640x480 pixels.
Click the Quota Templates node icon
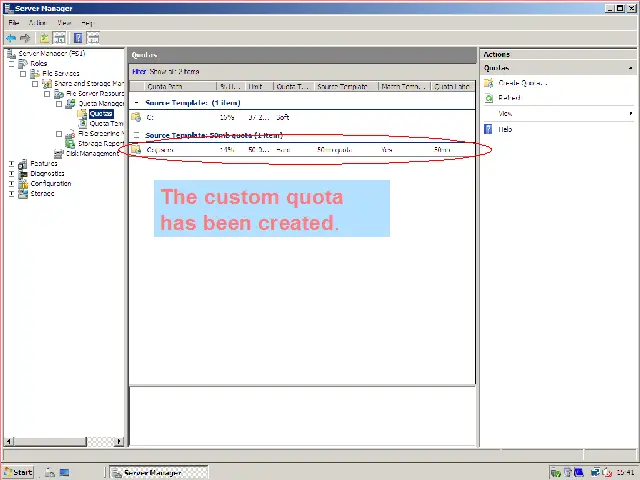coord(83,123)
